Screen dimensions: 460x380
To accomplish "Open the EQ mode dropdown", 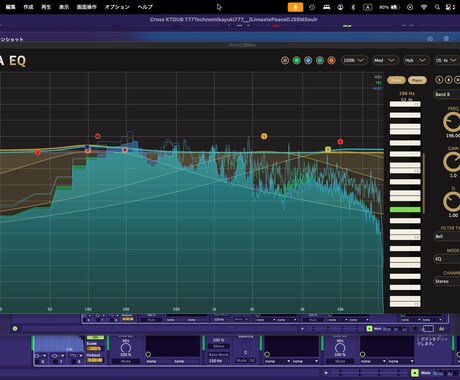I will point(447,259).
